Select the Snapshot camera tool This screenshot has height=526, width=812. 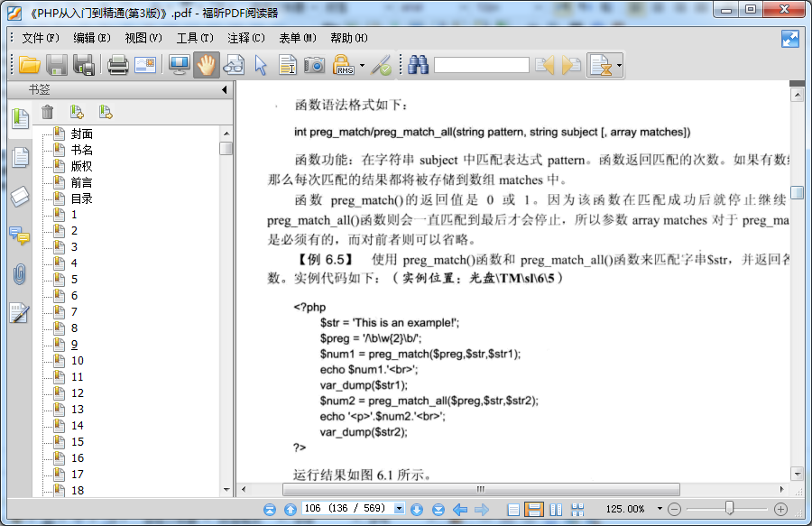(x=314, y=65)
